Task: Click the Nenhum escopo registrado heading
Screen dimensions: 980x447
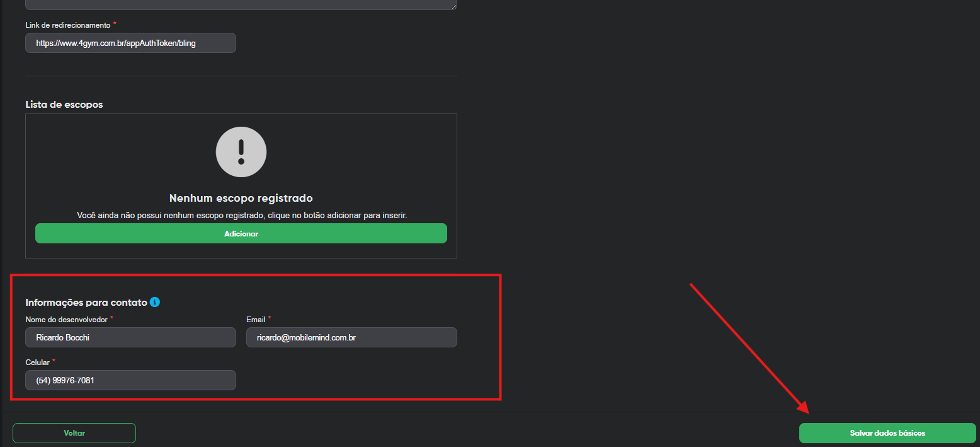Action: pyautogui.click(x=241, y=199)
